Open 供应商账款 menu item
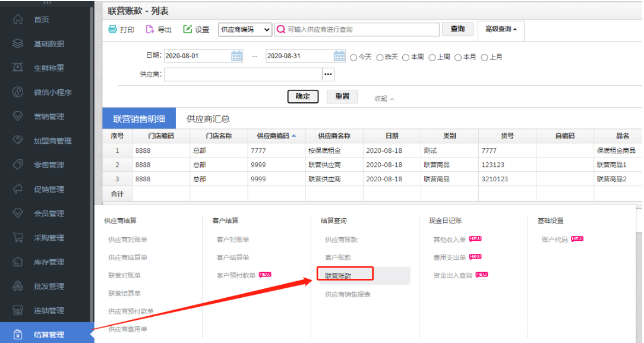 point(341,240)
